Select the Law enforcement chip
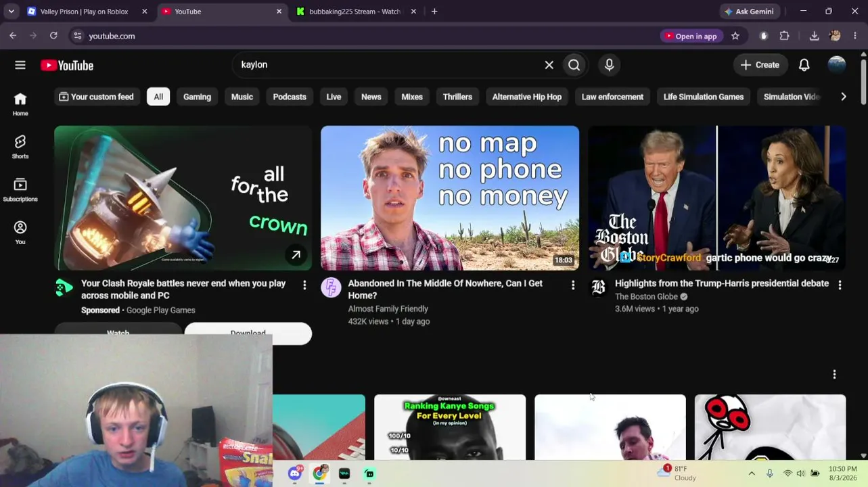Screen dimensions: 868x487 tap(612, 97)
